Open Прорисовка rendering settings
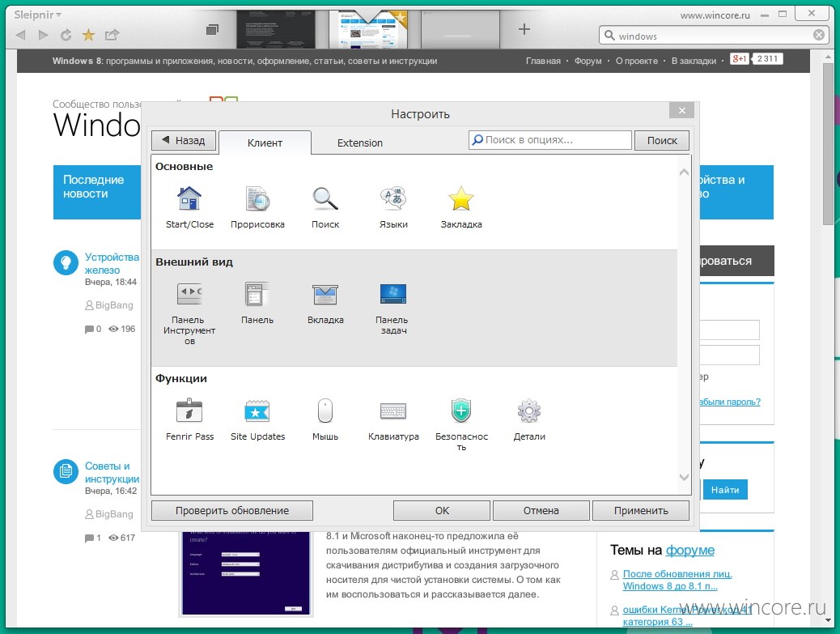Screen dimensions: 840x634 [x=257, y=207]
